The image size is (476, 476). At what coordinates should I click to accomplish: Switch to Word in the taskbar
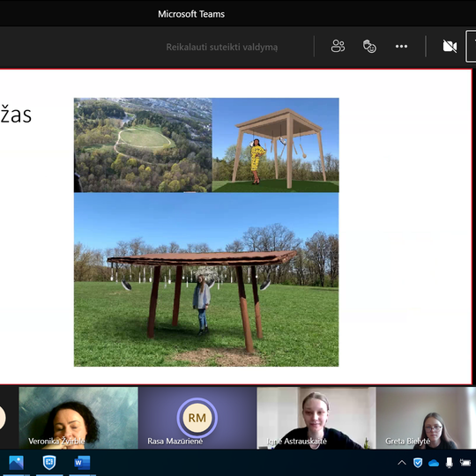pyautogui.click(x=82, y=463)
